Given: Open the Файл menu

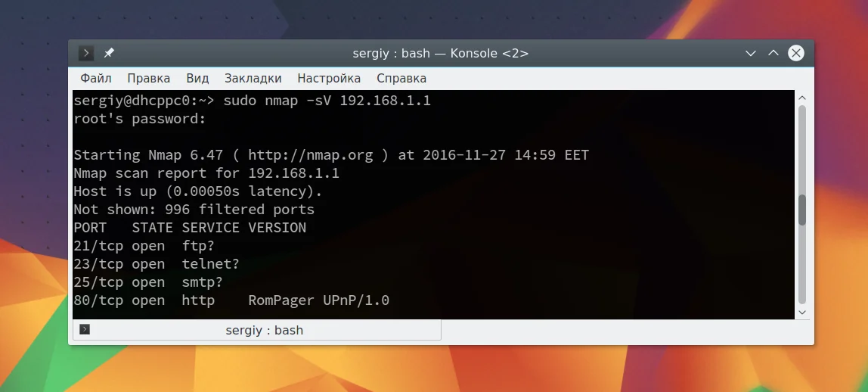Looking at the screenshot, I should (96, 78).
